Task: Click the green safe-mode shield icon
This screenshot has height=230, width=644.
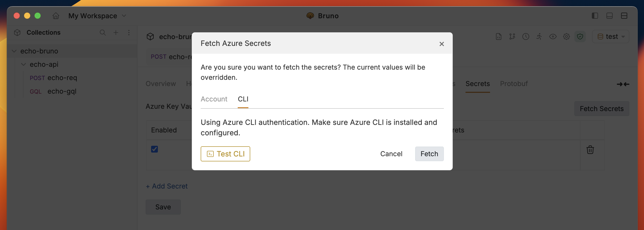Action: pyautogui.click(x=580, y=37)
